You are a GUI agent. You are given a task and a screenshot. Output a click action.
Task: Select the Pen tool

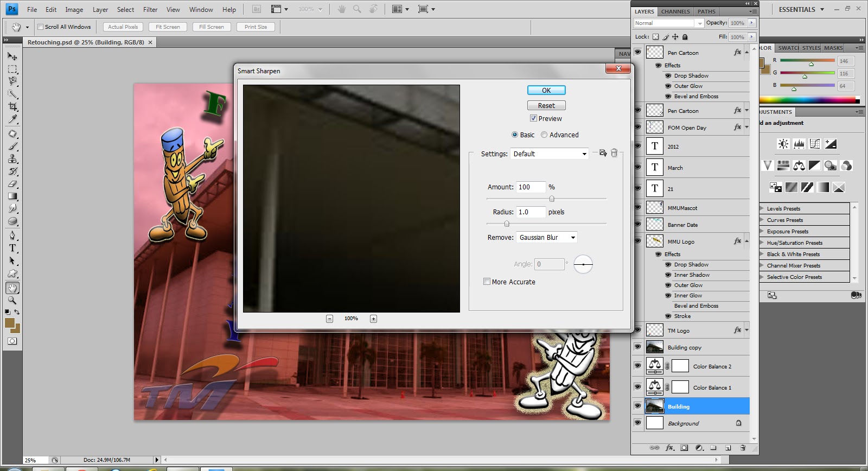(x=12, y=235)
